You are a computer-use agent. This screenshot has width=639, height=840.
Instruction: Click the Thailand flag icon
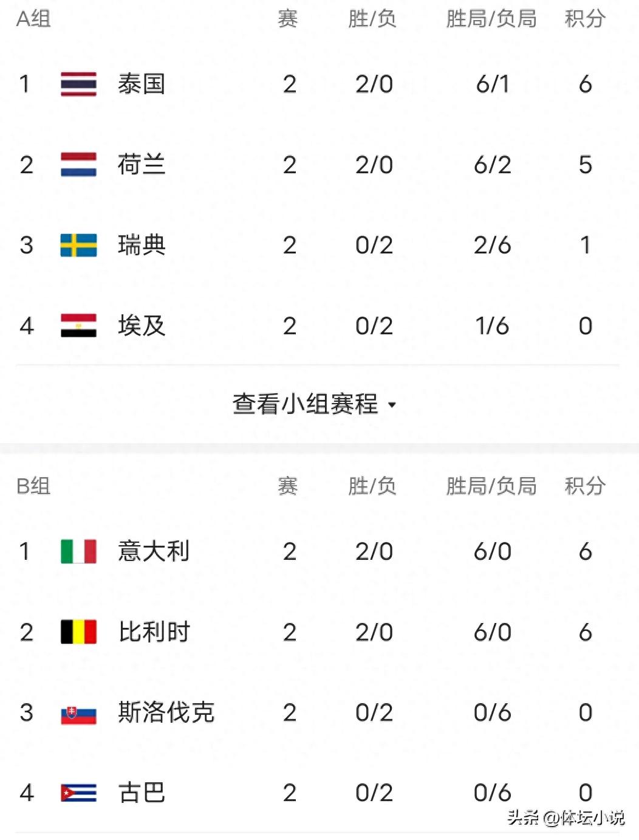pyautogui.click(x=78, y=84)
